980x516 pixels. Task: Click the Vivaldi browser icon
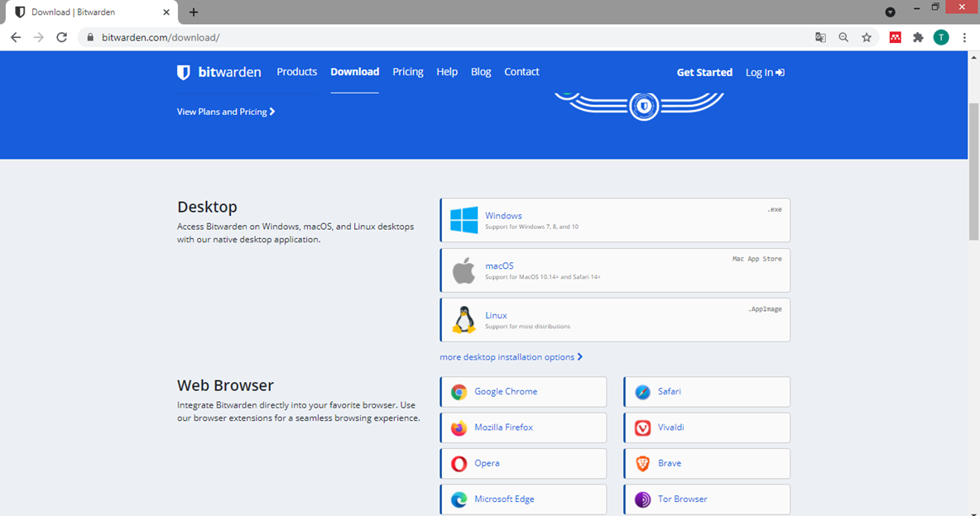pos(642,428)
